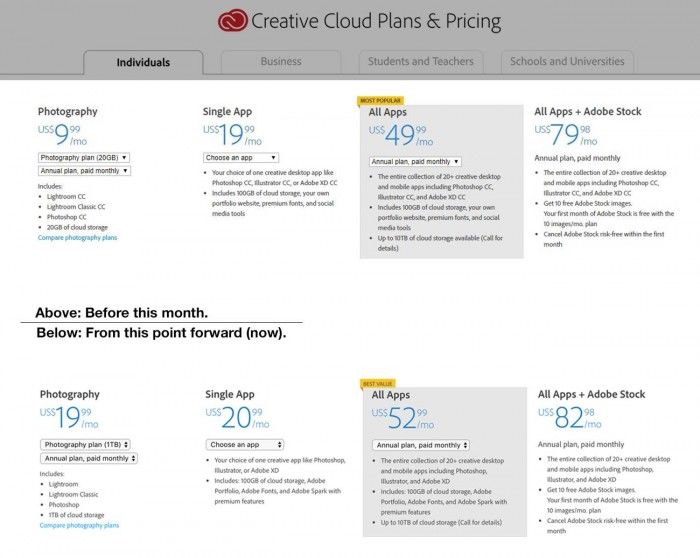Open Choose an app dropdown in US$20.99 plan

tap(245, 444)
